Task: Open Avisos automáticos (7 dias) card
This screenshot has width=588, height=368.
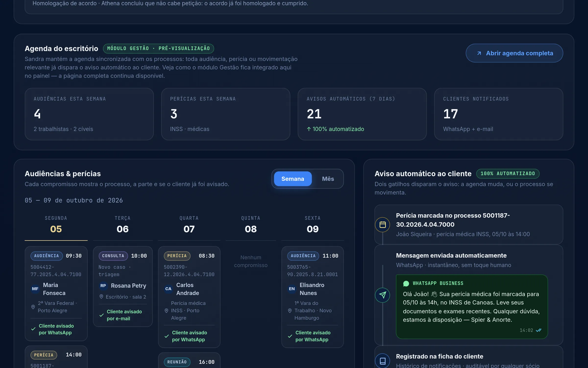Action: click(x=362, y=114)
